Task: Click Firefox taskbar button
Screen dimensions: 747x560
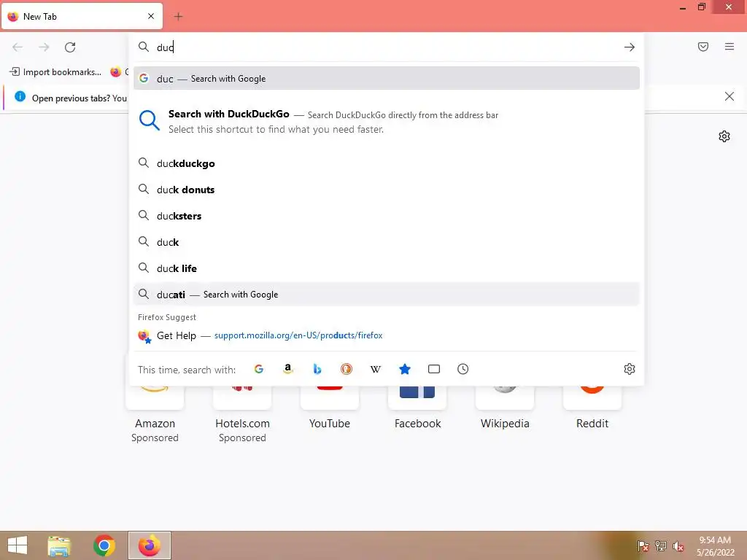Action: click(149, 545)
